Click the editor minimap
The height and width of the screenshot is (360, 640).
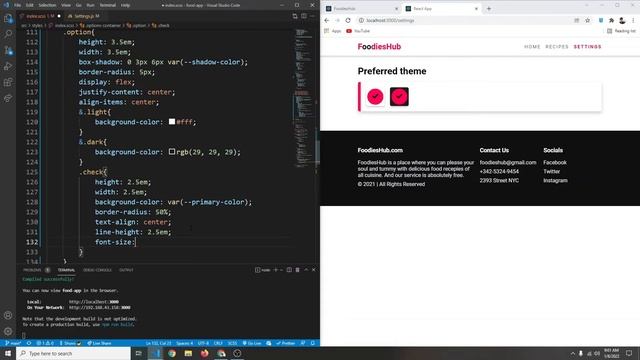pyautogui.click(x=304, y=98)
